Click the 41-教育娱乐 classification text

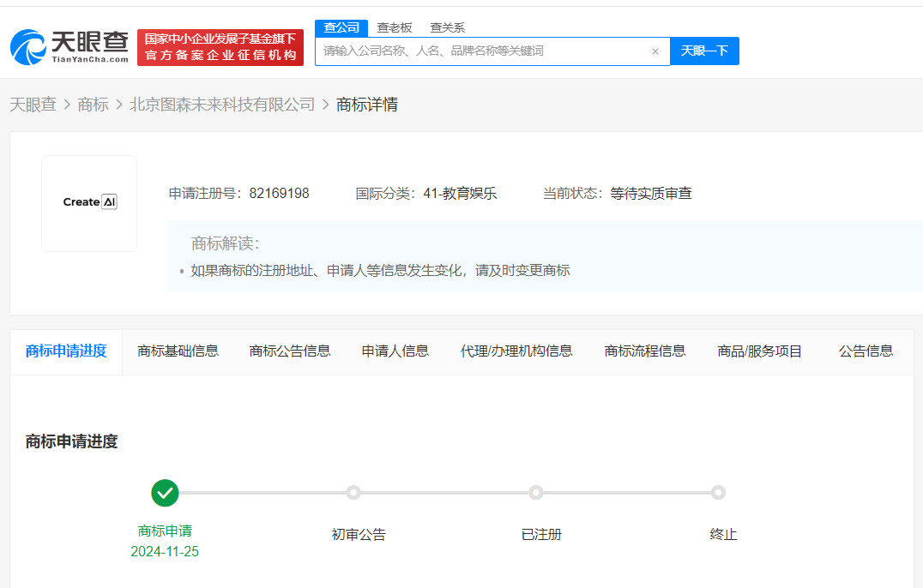[460, 194]
